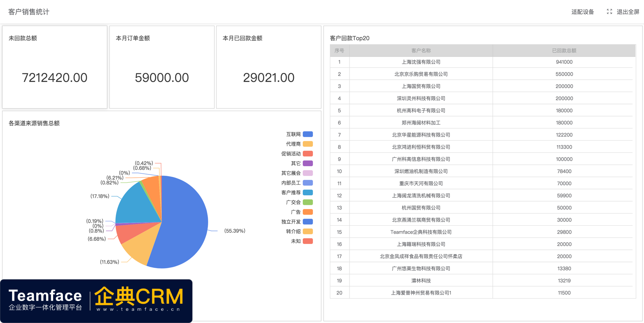
Task: Click the 适配设备 button
Action: click(x=583, y=12)
